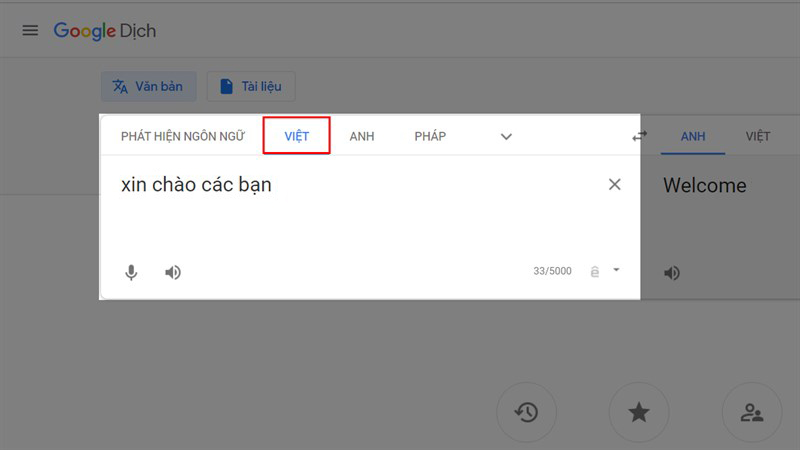Listen to the source text audio

point(173,272)
